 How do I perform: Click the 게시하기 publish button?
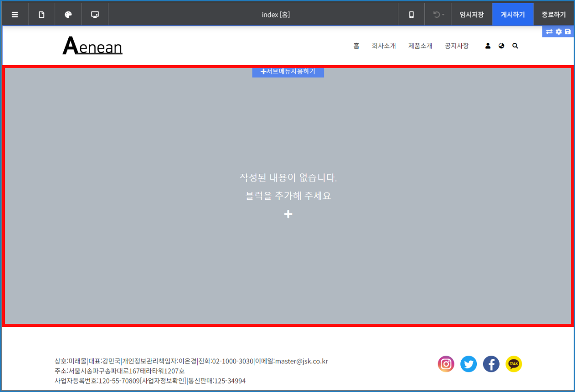(513, 15)
